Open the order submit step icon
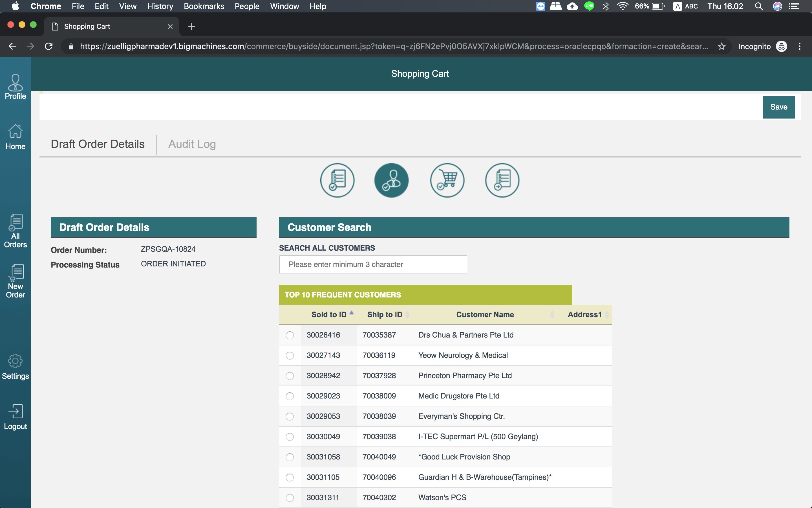Screen dimensions: 812x508 point(502,180)
